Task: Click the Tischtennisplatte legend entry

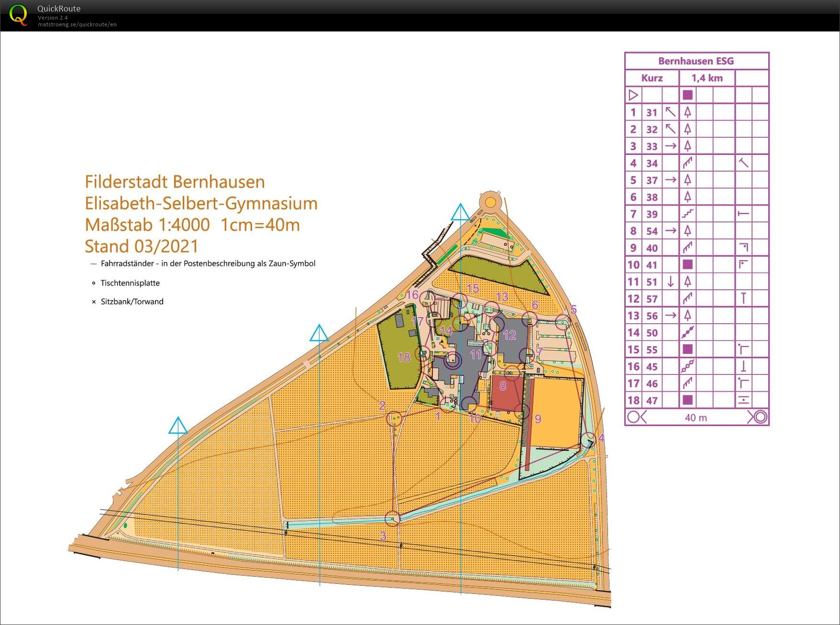Action: (x=130, y=283)
